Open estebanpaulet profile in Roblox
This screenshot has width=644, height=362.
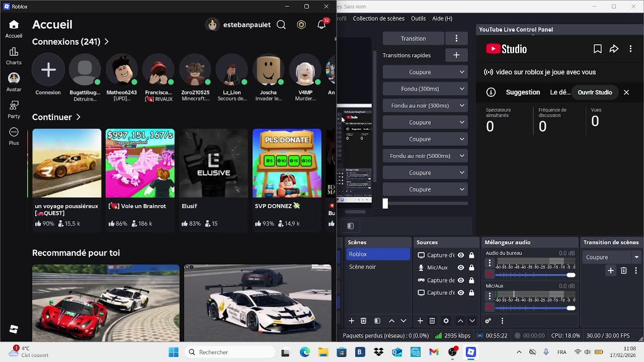click(x=238, y=25)
